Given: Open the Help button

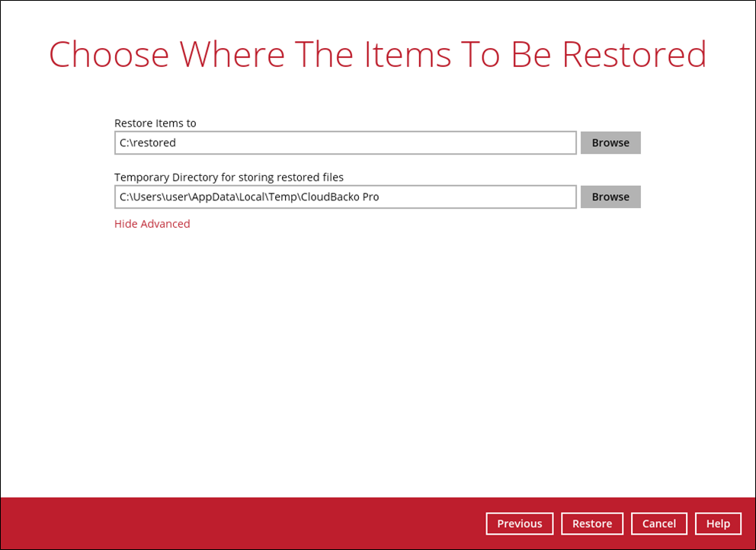Looking at the screenshot, I should (718, 523).
